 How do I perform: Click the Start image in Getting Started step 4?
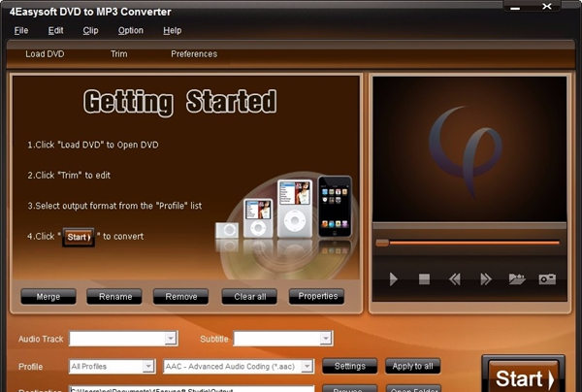tap(79, 237)
